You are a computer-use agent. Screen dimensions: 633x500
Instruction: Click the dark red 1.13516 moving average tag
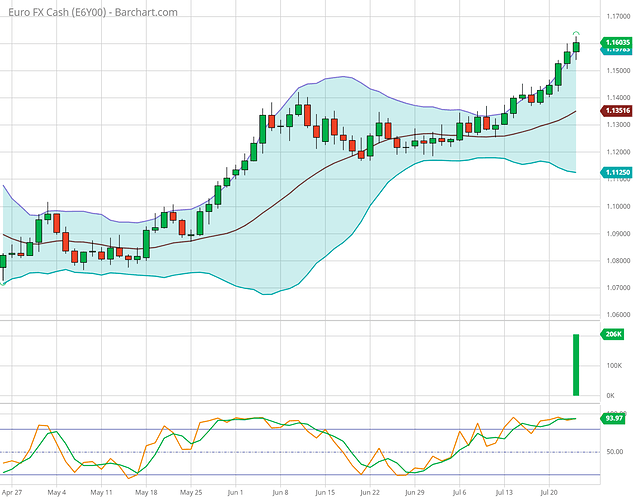tap(615, 111)
